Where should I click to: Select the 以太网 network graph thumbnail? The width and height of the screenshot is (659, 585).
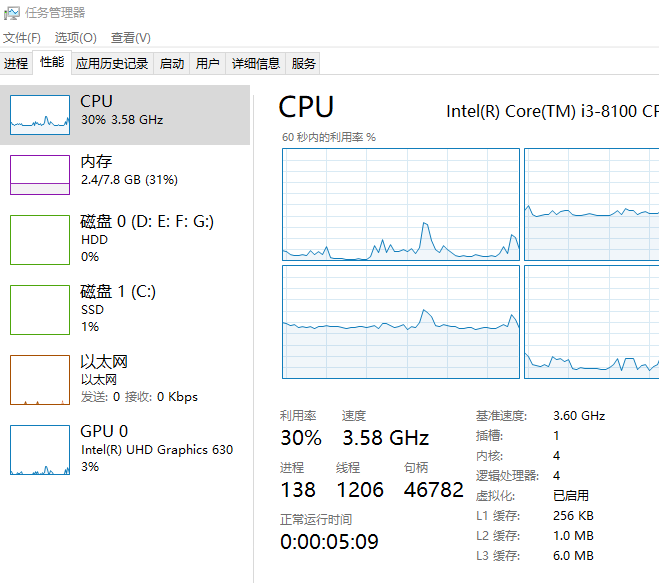(x=40, y=379)
